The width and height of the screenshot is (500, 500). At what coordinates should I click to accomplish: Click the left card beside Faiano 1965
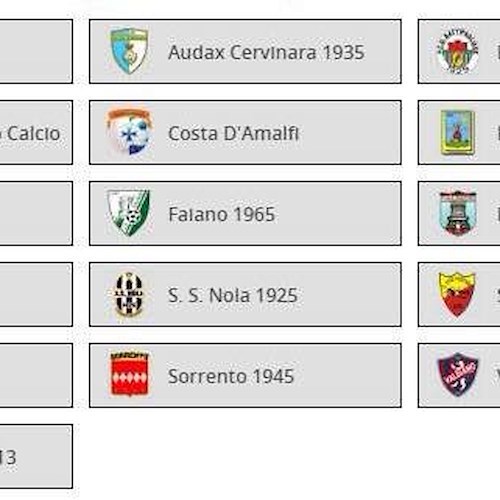(x=36, y=213)
